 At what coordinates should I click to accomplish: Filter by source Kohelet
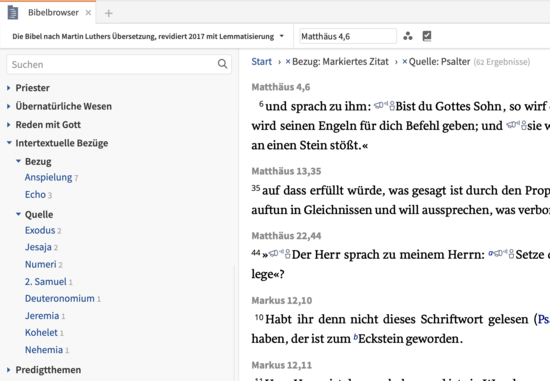click(x=41, y=332)
